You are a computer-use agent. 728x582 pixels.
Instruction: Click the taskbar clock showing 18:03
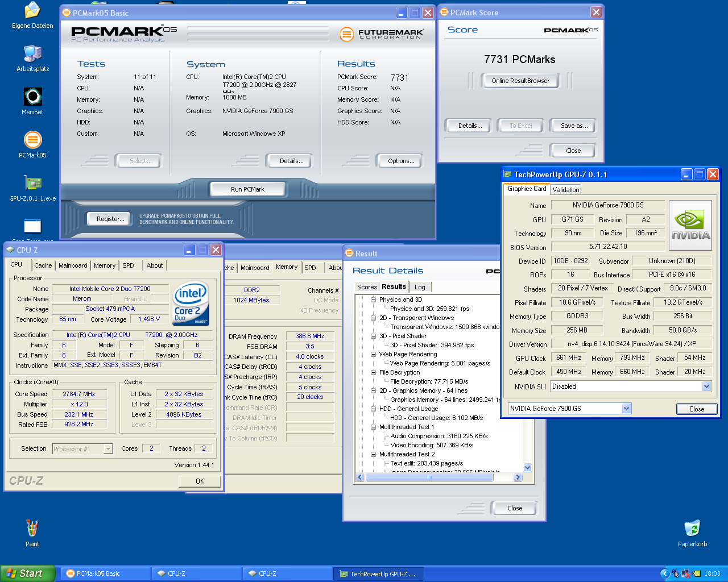(x=712, y=573)
